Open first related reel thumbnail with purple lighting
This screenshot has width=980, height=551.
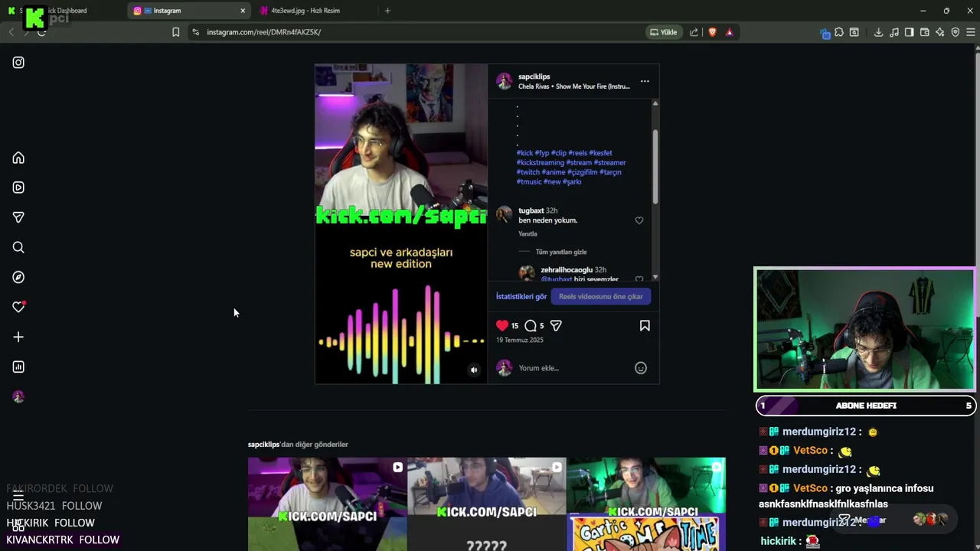[x=327, y=504]
